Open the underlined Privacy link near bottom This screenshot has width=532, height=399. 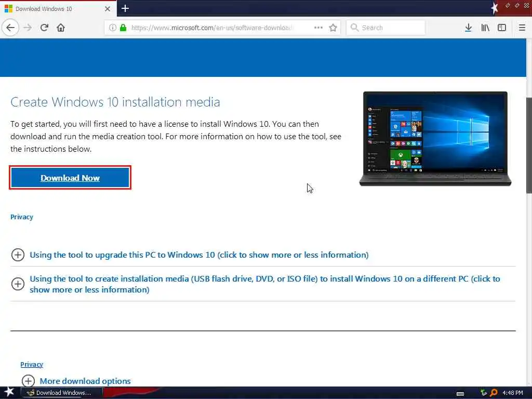pos(32,364)
